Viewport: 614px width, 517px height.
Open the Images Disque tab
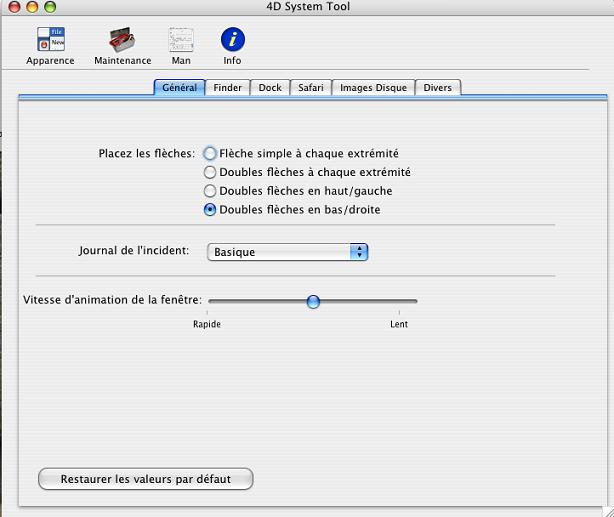click(x=373, y=88)
